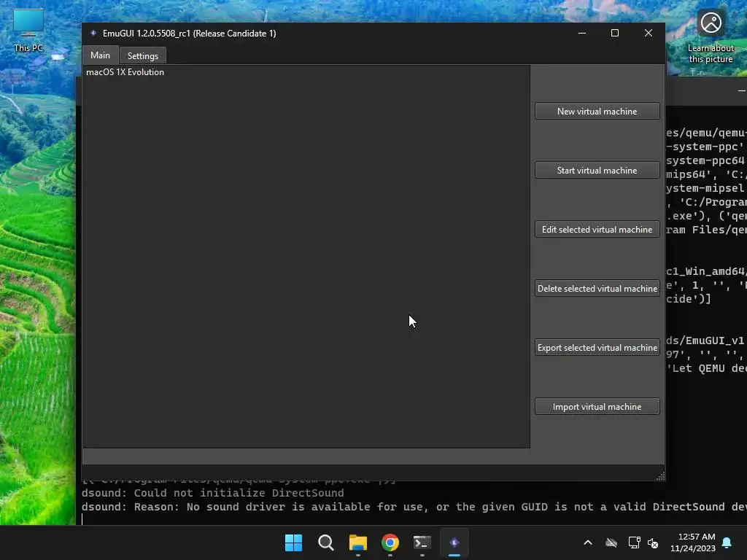Switch to the Terminal taskbar app
The image size is (747, 560).
click(x=422, y=542)
